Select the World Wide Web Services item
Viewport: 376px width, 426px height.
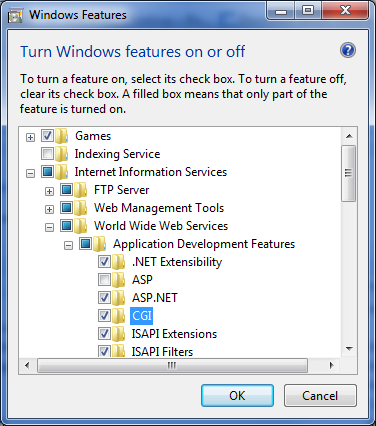[161, 226]
